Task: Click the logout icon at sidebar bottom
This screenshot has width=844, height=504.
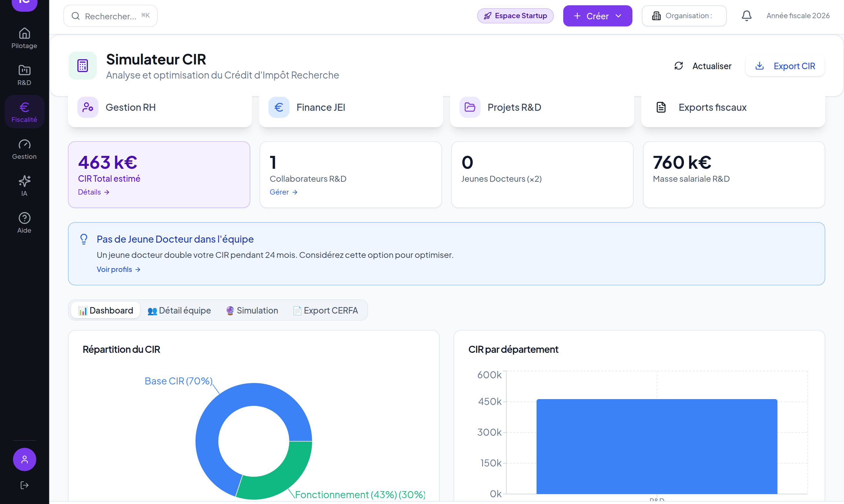Action: click(24, 485)
